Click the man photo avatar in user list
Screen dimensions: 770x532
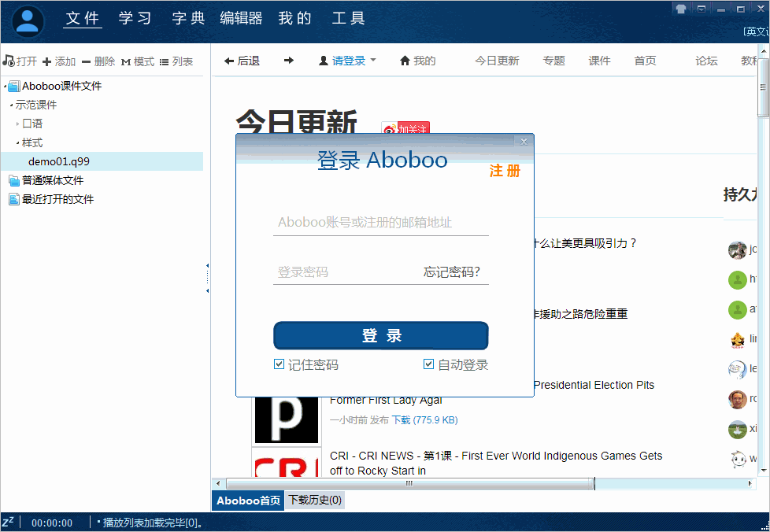737,400
